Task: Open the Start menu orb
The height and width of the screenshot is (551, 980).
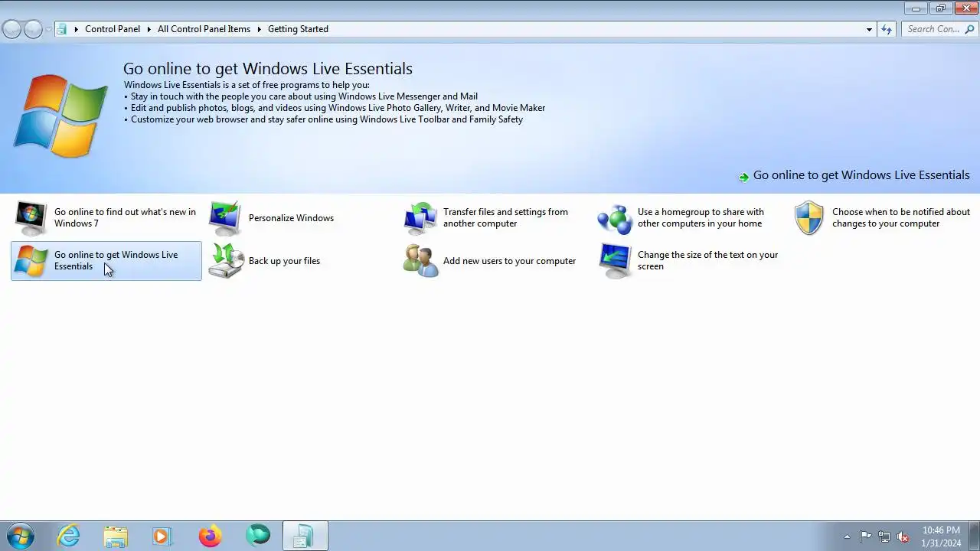Action: (19, 536)
